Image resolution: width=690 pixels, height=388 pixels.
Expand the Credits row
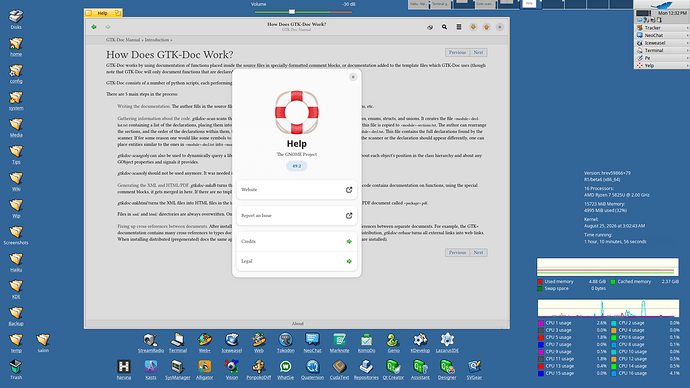(x=297, y=242)
